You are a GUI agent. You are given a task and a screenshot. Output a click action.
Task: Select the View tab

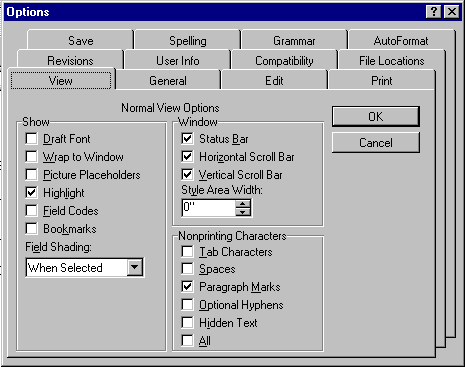pos(61,80)
